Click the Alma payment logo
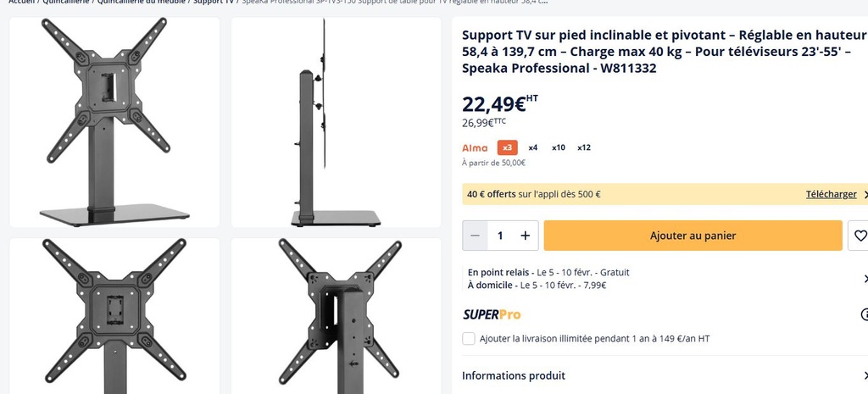The width and height of the screenshot is (868, 394). tap(475, 147)
